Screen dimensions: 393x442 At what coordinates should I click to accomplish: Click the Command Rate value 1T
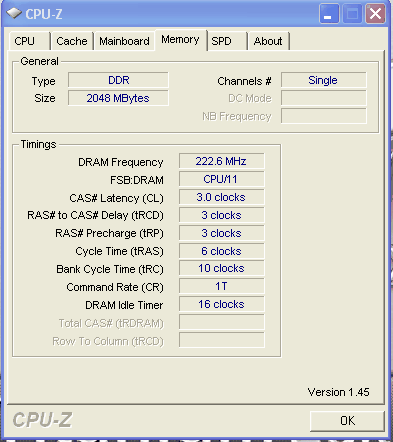point(221,286)
